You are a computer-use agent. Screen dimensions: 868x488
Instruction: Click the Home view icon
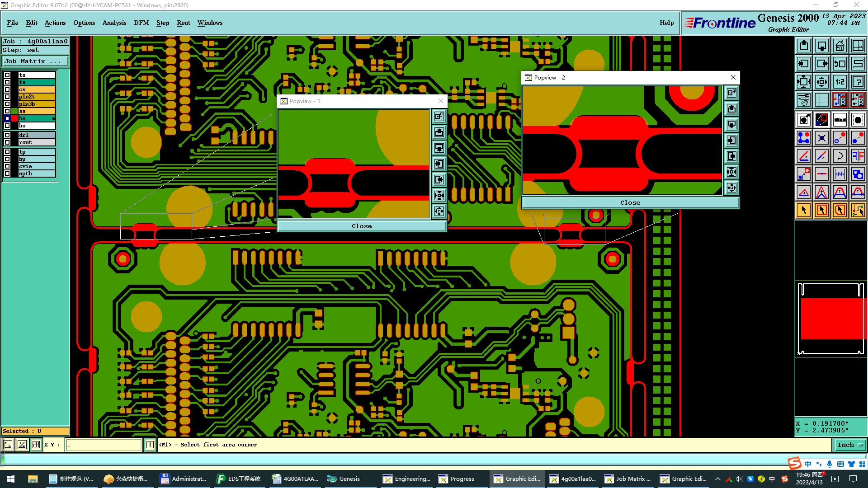pyautogui.click(x=840, y=46)
